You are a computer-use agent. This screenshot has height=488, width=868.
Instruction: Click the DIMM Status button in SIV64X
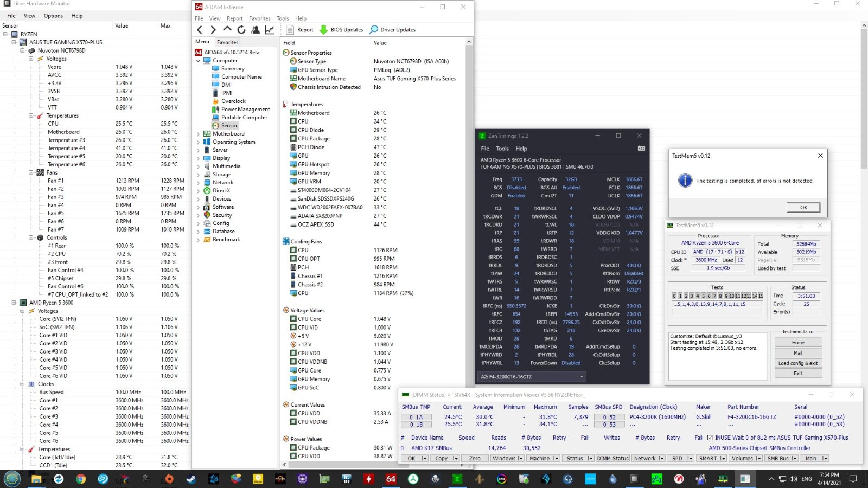tap(612, 459)
